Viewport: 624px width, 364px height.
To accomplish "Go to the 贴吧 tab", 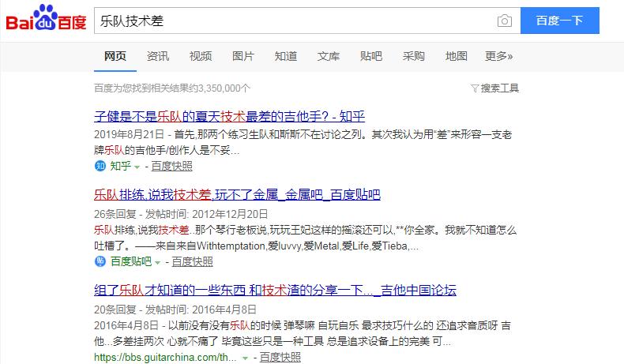I will pos(371,56).
